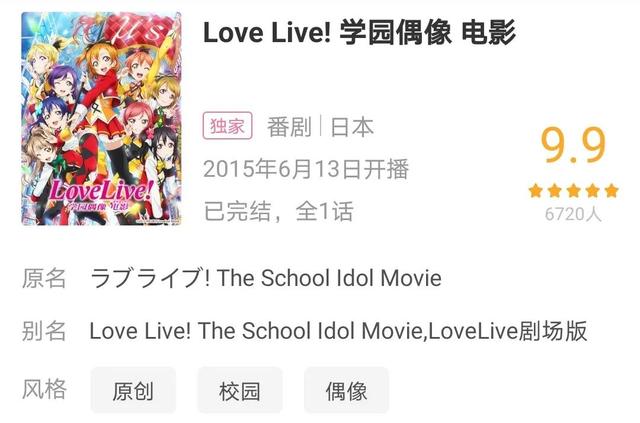Open the 9.9 rating score
Screen dimensions: 640x423
(x=573, y=145)
